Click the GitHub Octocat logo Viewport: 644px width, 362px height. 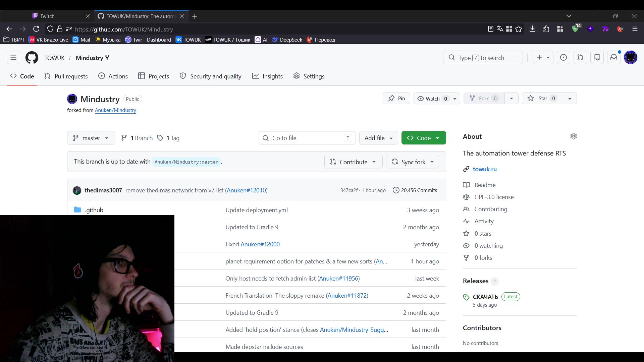pos(32,58)
